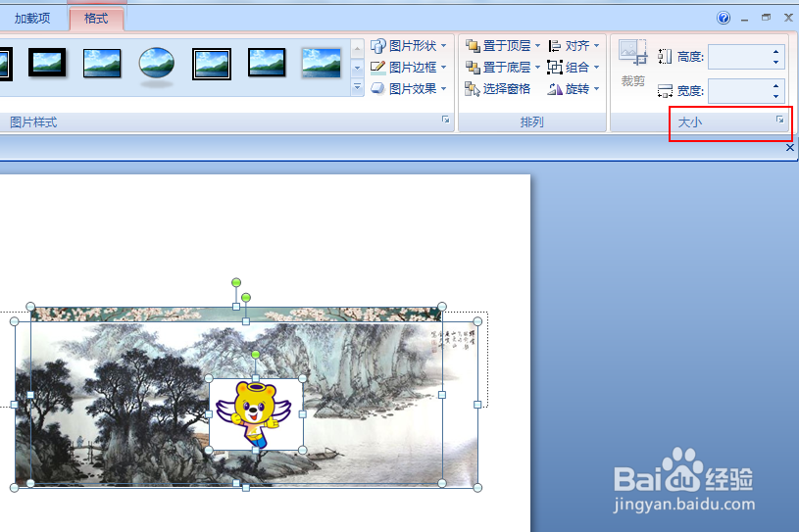The image size is (799, 532).
Task: Expand the 置于底层 dropdown arrow
Action: 537,68
